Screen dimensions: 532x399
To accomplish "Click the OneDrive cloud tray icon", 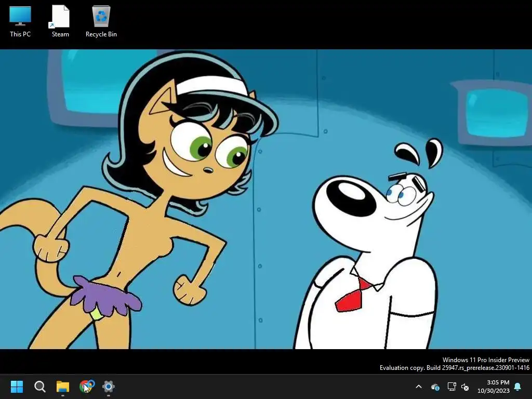I will pos(435,387).
